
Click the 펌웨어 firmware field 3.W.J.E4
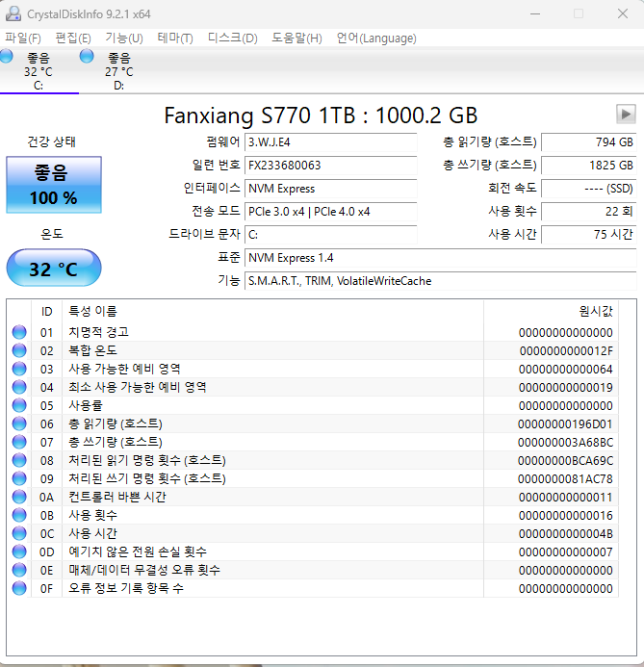[x=330, y=142]
